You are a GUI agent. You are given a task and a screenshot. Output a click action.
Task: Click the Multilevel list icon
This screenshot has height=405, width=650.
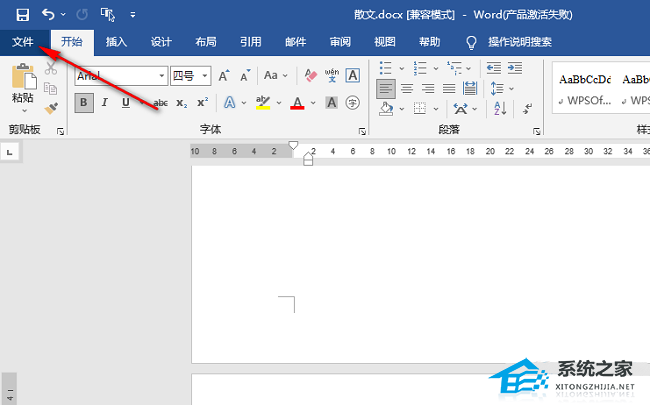pos(454,68)
